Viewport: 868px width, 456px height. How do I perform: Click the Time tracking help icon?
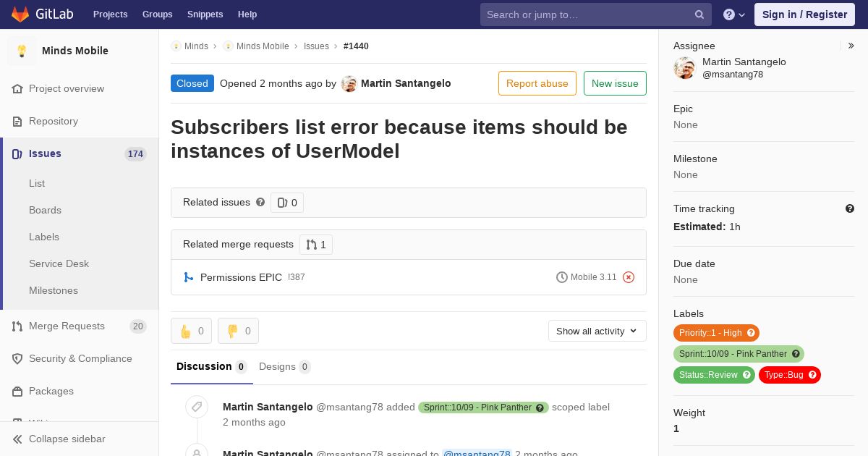(x=850, y=208)
